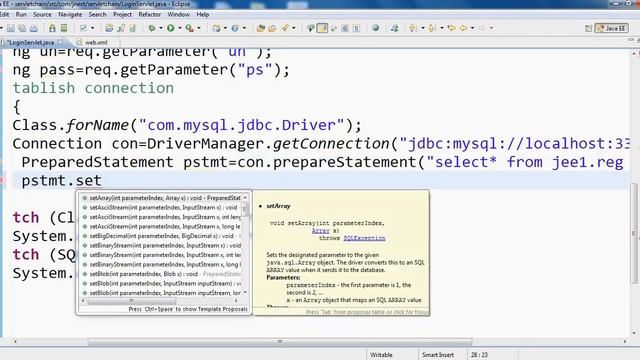640x360 pixels.
Task: Open the check-mark icon dropdown arrow
Action: tap(93, 28)
